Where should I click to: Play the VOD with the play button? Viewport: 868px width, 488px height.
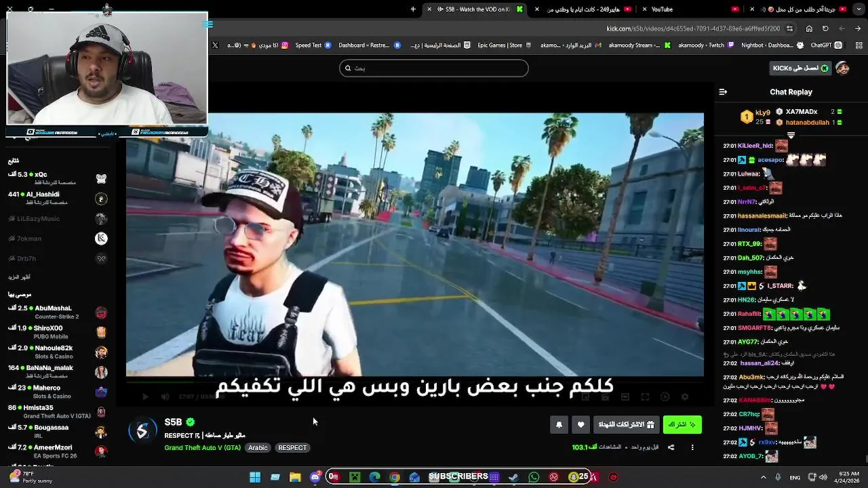pos(145,396)
